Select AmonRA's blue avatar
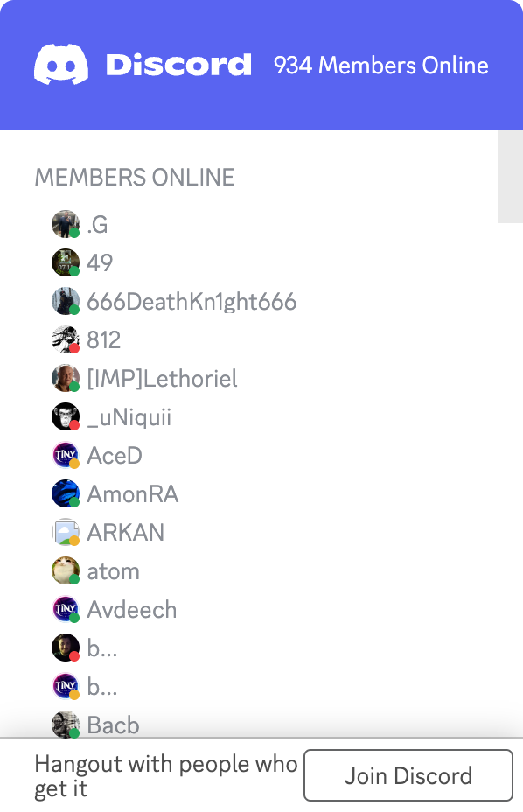Image resolution: width=523 pixels, height=812 pixels. pos(66,493)
